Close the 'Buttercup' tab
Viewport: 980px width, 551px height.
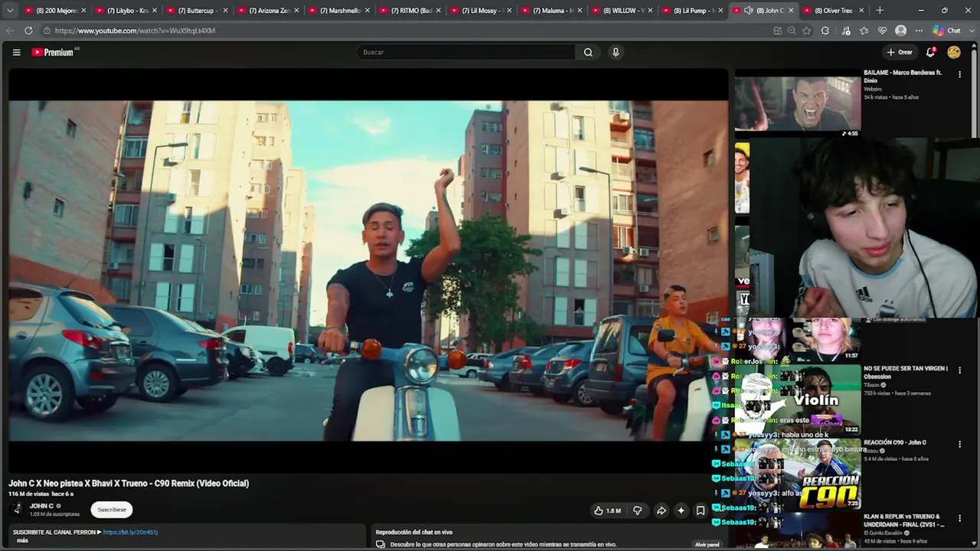coord(225,11)
